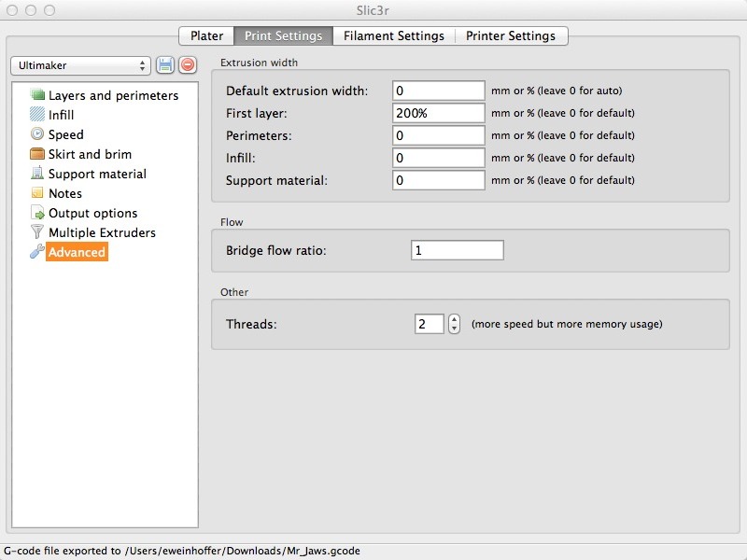747x560 pixels.
Task: Click the Layers and perimeters stack icon
Action: [x=37, y=94]
